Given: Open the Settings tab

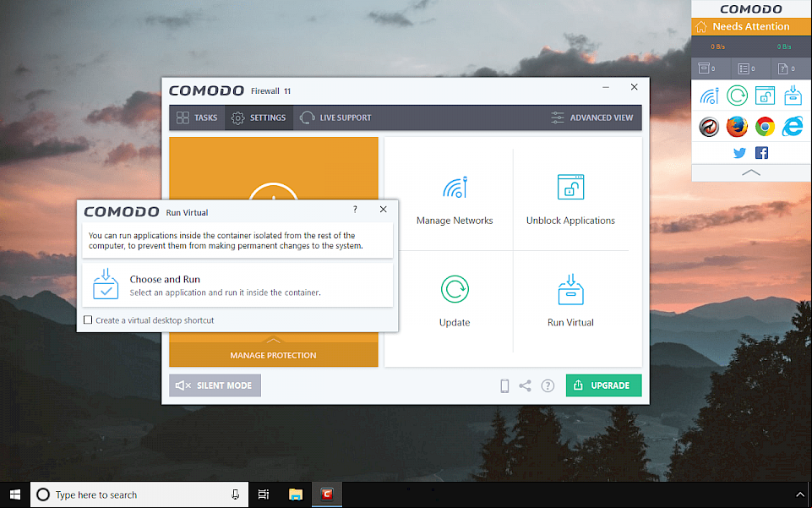Looking at the screenshot, I should (259, 117).
